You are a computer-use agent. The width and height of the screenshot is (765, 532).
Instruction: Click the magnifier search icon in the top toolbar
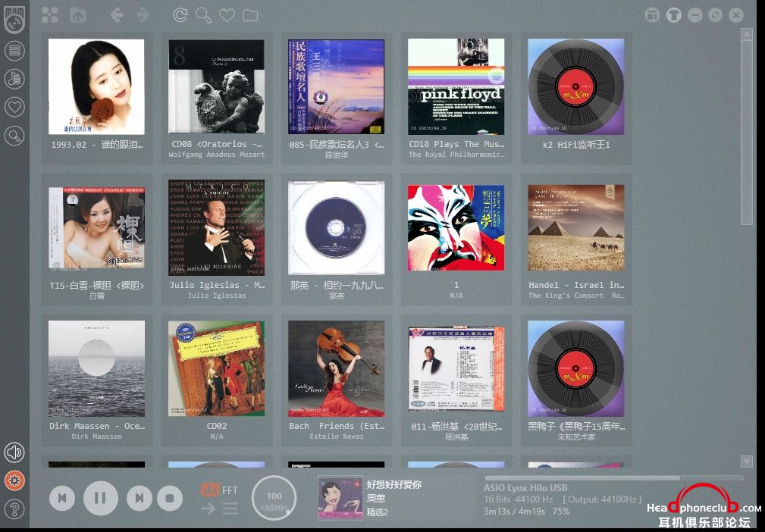(203, 15)
